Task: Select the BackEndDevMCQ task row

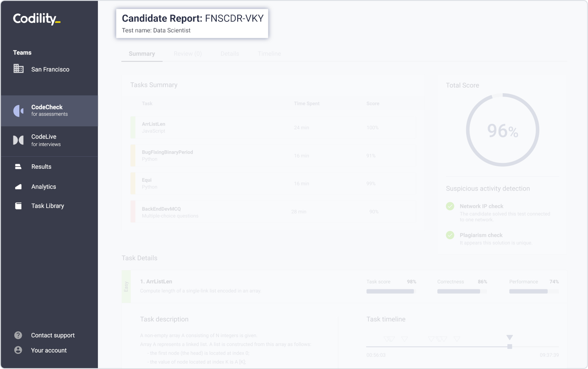Action: (x=273, y=212)
